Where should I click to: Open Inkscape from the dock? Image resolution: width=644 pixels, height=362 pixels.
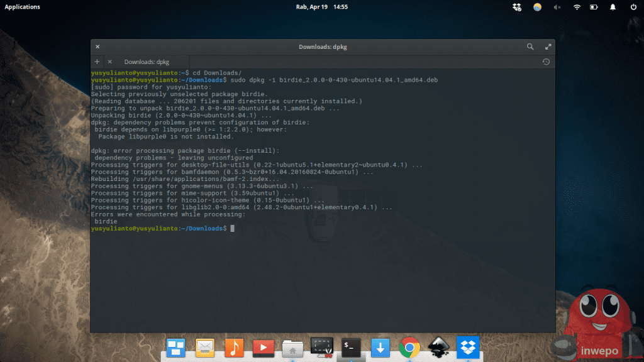point(438,347)
